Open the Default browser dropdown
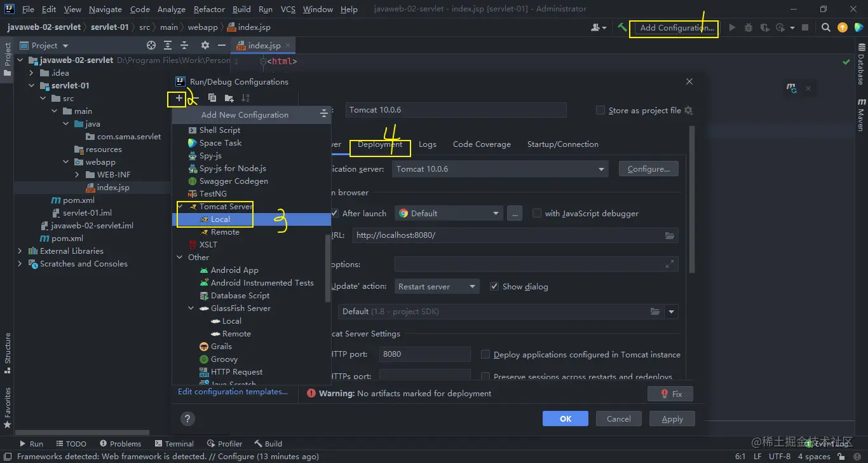The width and height of the screenshot is (868, 463). pos(449,213)
